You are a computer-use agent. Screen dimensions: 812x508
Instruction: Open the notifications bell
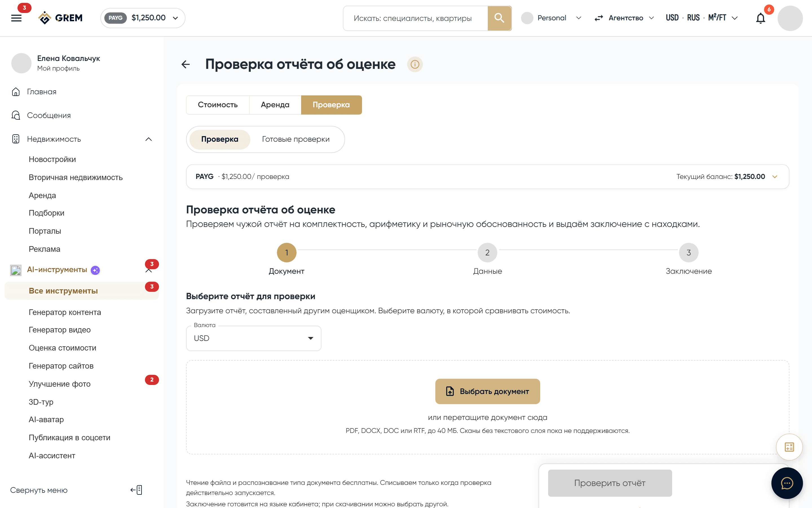pos(760,18)
